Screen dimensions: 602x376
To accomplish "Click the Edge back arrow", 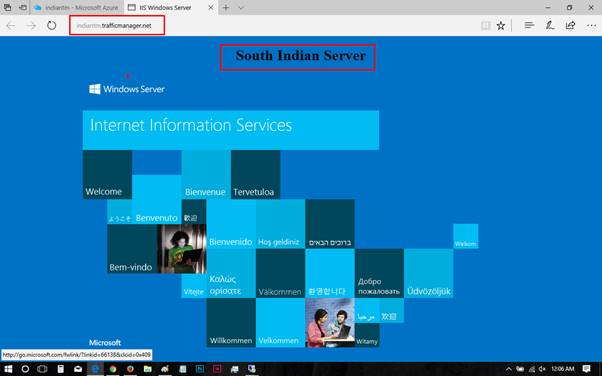I will click(10, 26).
